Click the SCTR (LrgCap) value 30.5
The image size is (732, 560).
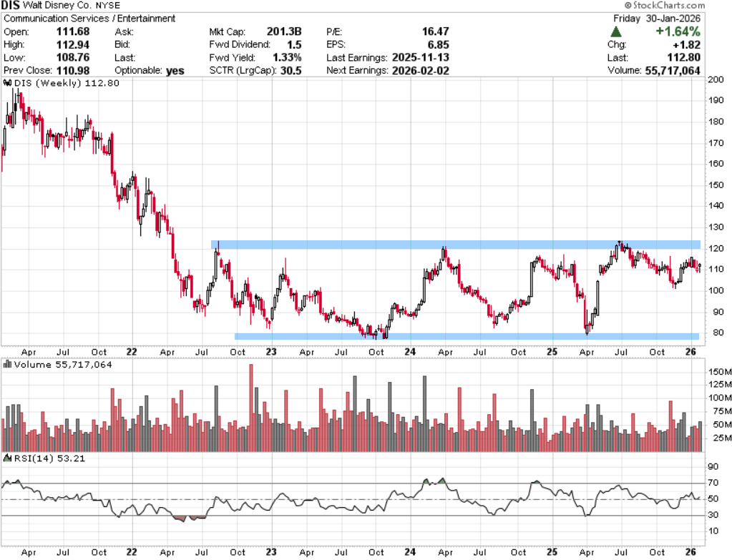[x=291, y=71]
